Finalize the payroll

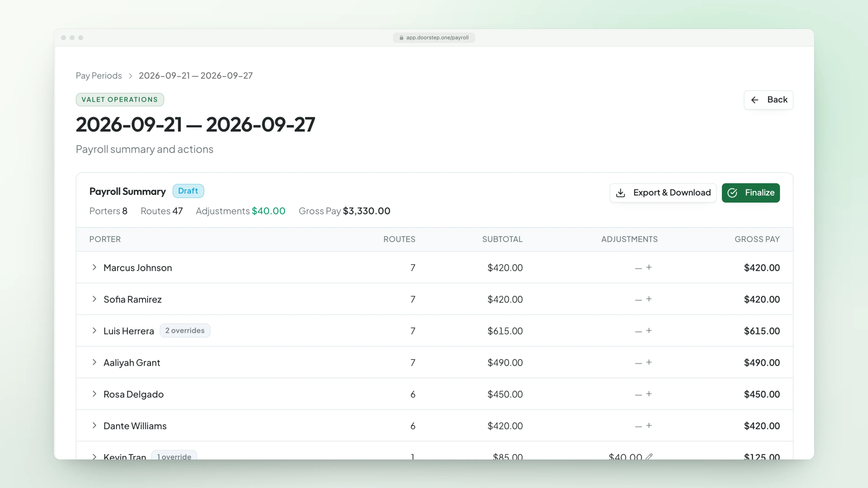coord(750,193)
